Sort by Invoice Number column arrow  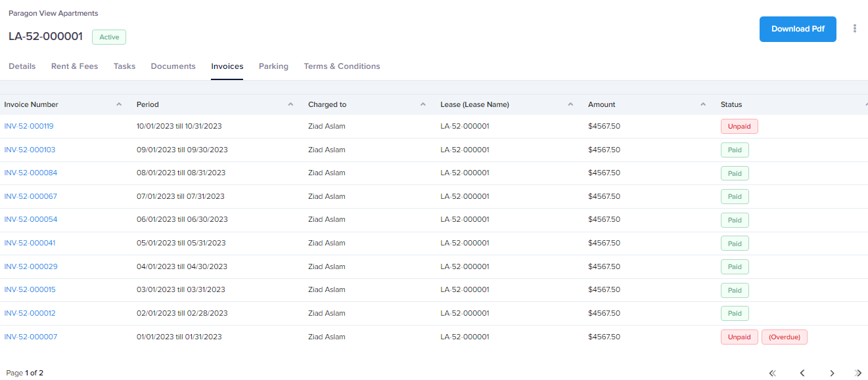(119, 104)
